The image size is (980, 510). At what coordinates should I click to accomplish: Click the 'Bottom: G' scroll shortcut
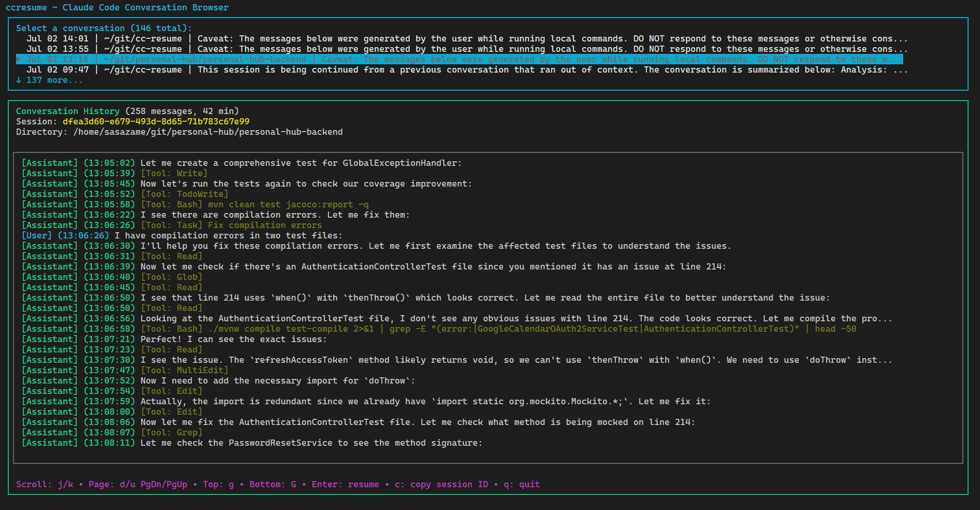[x=274, y=484]
